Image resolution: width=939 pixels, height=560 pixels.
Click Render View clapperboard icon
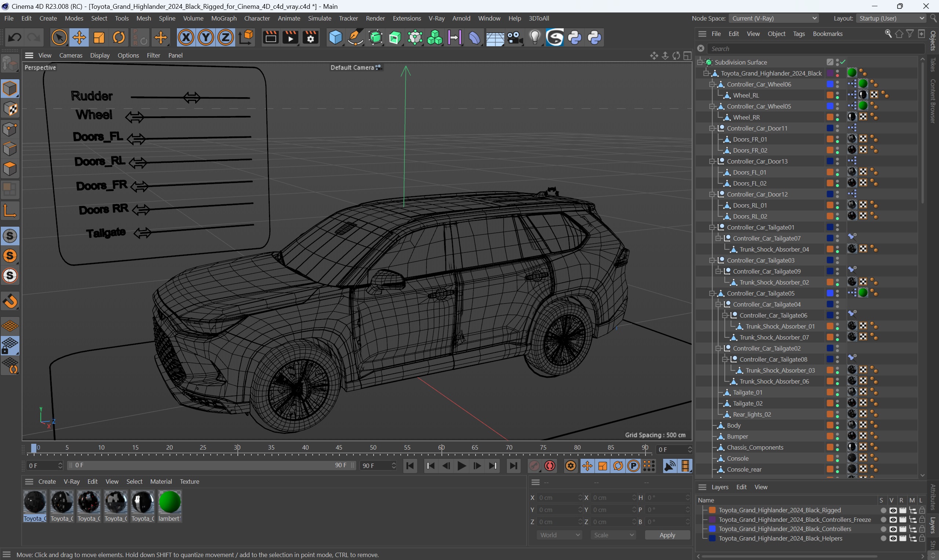[x=271, y=37]
